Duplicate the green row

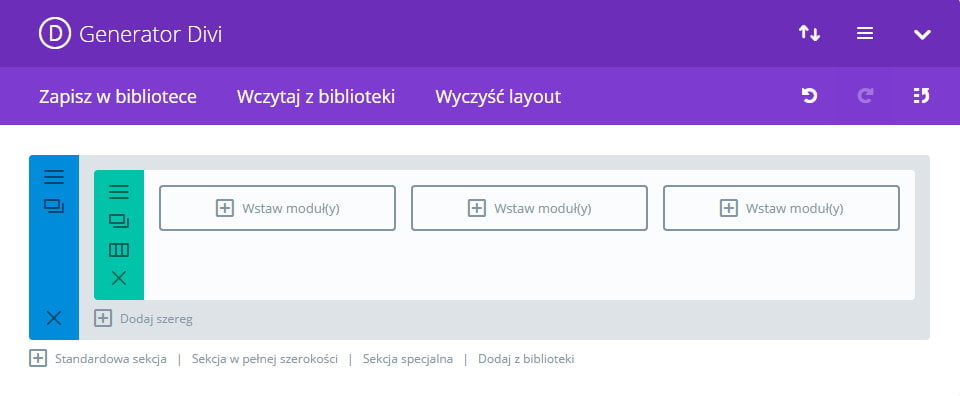119,221
